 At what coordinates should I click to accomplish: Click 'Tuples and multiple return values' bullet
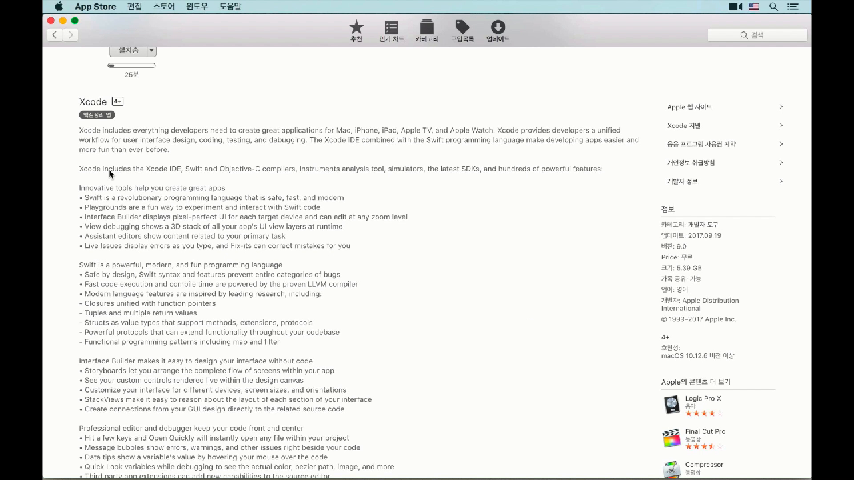pyautogui.click(x=138, y=313)
